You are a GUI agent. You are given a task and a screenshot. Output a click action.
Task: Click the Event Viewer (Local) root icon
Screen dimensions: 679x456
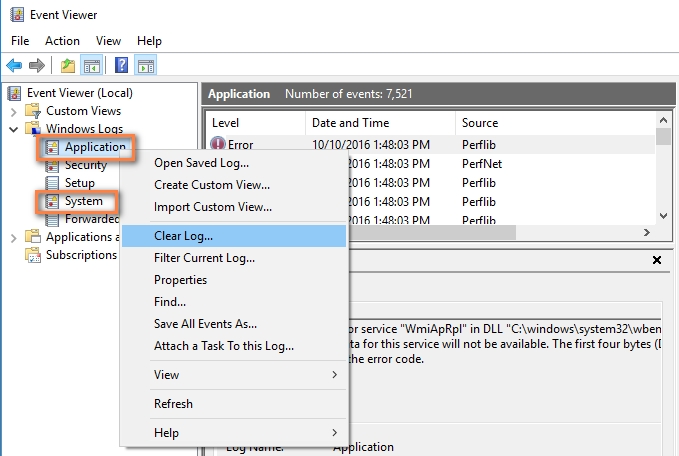tap(14, 93)
